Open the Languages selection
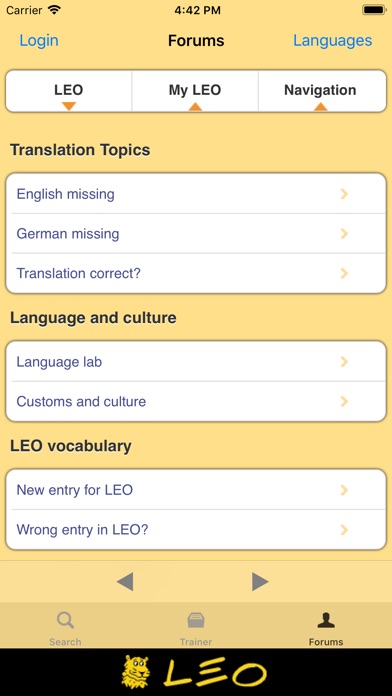This screenshot has height=696, width=392. tap(333, 41)
